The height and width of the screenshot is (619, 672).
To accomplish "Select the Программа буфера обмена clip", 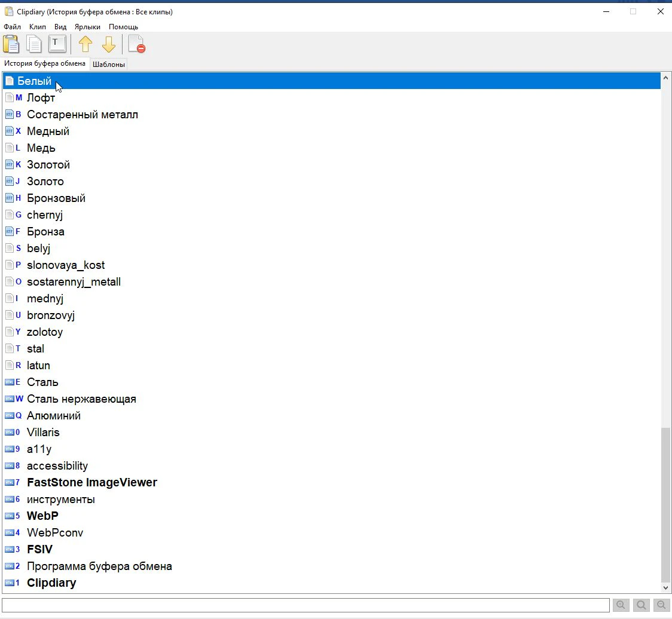I will (332, 566).
